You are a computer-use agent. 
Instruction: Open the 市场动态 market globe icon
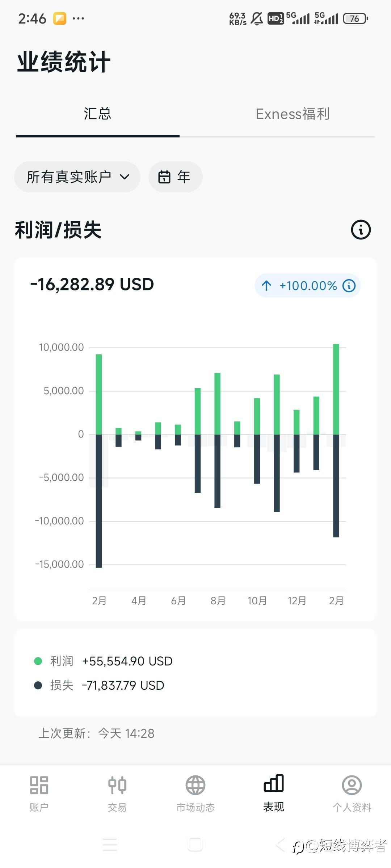pyautogui.click(x=195, y=785)
